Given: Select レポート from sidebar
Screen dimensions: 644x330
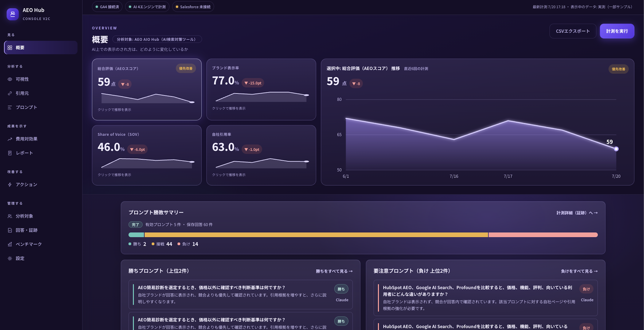Looking at the screenshot, I should (x=41, y=153).
